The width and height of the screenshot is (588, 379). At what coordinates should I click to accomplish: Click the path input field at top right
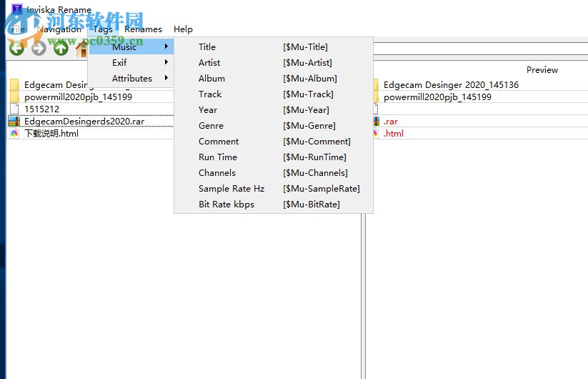click(480, 48)
